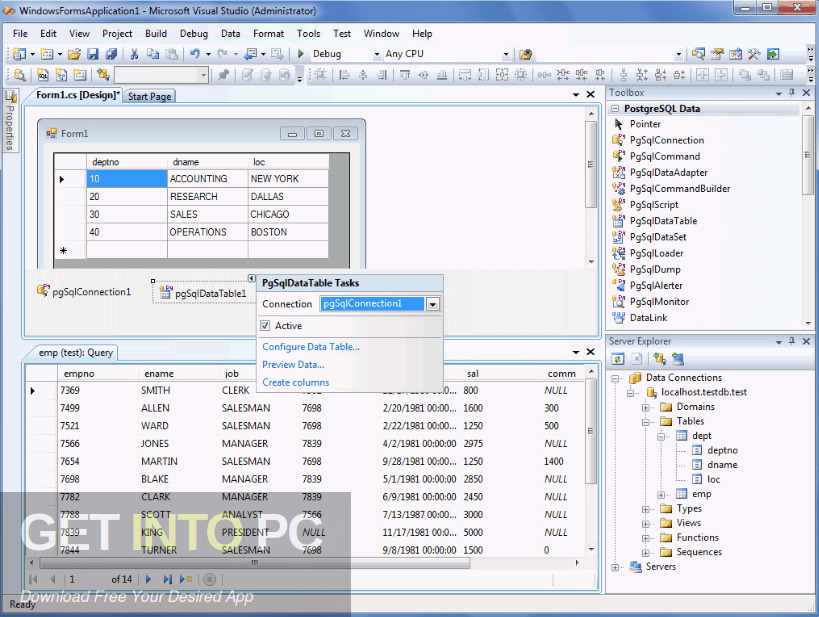This screenshot has height=617, width=819.
Task: Start debugging with the green play icon
Action: tap(301, 54)
